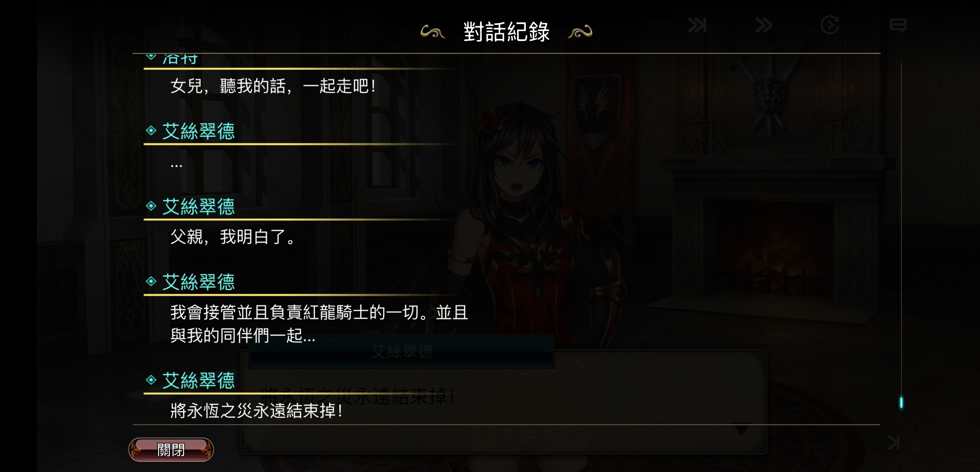
Task: Click the diamond icon beside 艾絲翠德 above '…'
Action: tap(151, 130)
